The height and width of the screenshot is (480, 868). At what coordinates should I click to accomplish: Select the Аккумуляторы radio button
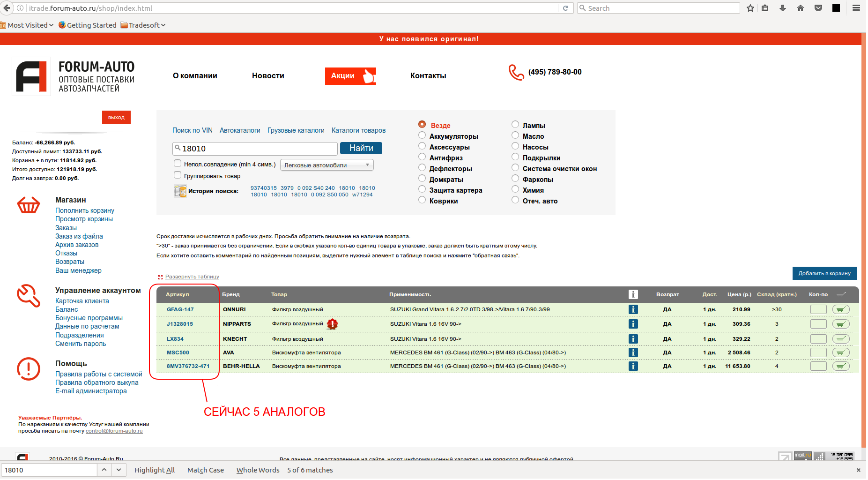[x=422, y=135]
